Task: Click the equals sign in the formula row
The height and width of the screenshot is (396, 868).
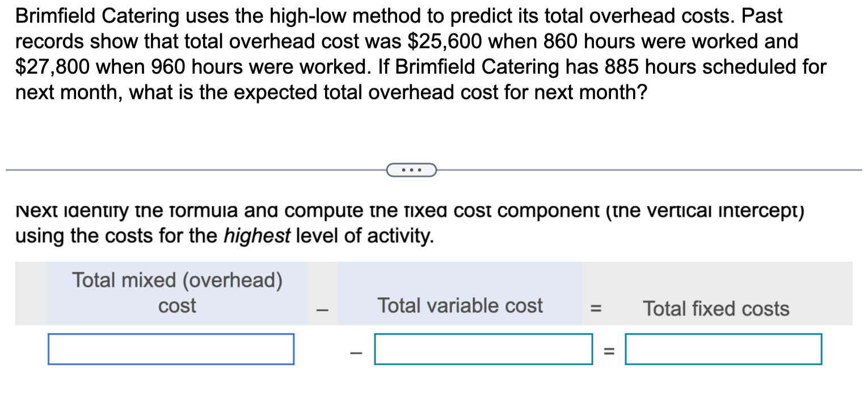Action: 596,307
